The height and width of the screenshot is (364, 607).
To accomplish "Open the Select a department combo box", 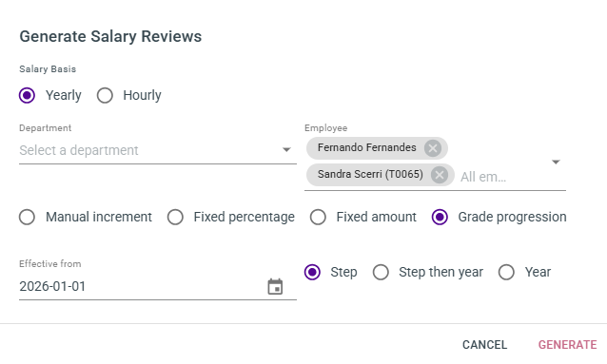I will point(158,150).
